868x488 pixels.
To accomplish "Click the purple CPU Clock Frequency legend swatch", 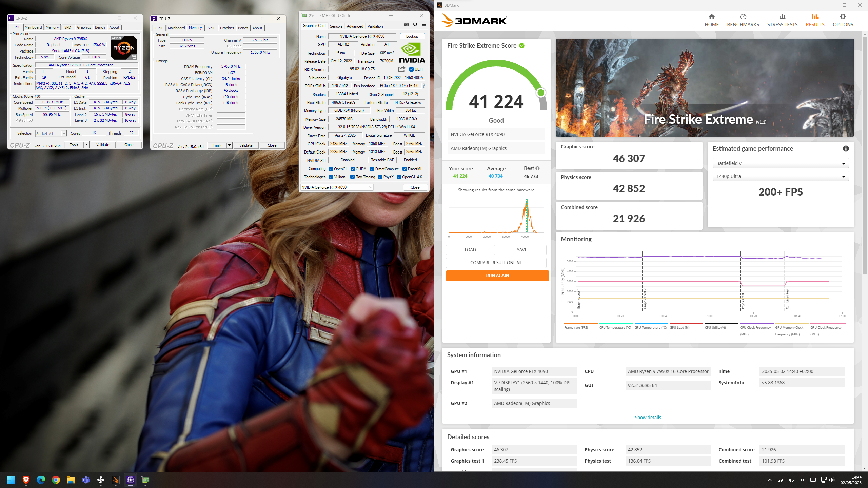I will [756, 324].
